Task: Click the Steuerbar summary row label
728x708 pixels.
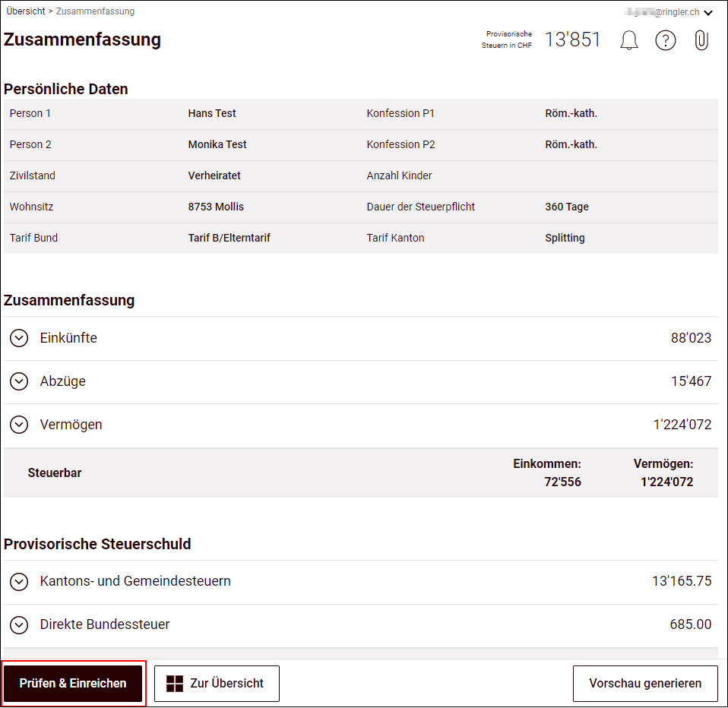Action: point(55,473)
